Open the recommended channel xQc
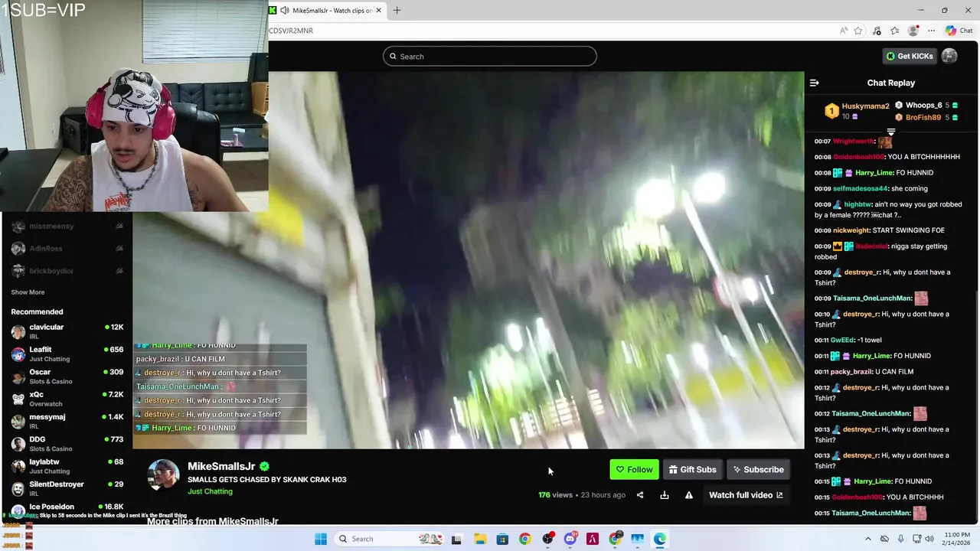The height and width of the screenshot is (551, 980). point(67,399)
